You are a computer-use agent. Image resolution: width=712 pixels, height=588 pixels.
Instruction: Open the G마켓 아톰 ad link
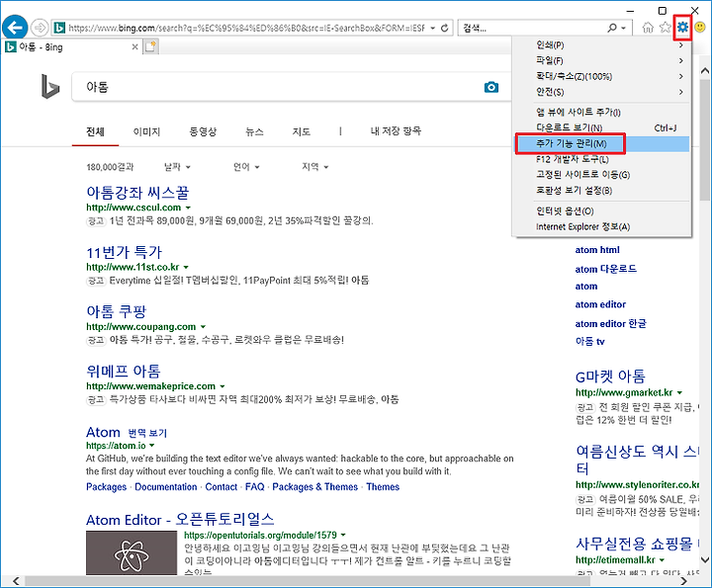610,377
